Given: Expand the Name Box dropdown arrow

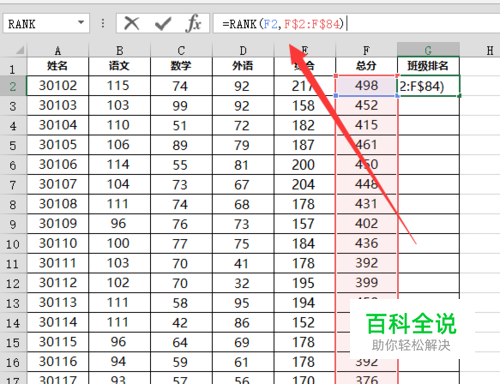Looking at the screenshot, I should 81,23.
